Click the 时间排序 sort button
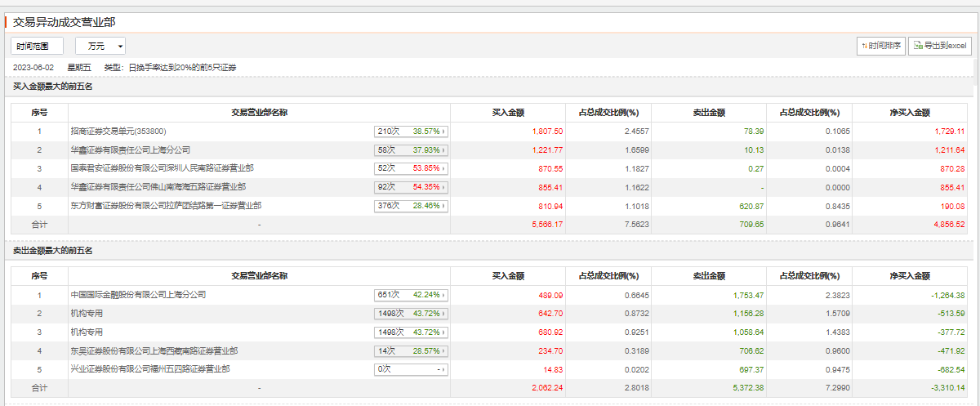Viewport: 980px width, 406px height. point(880,46)
